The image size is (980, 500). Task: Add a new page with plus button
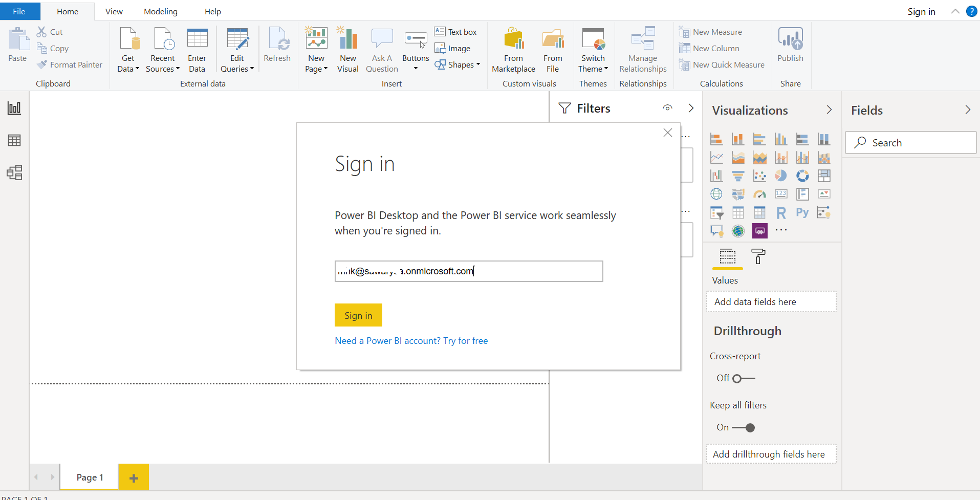click(x=134, y=478)
